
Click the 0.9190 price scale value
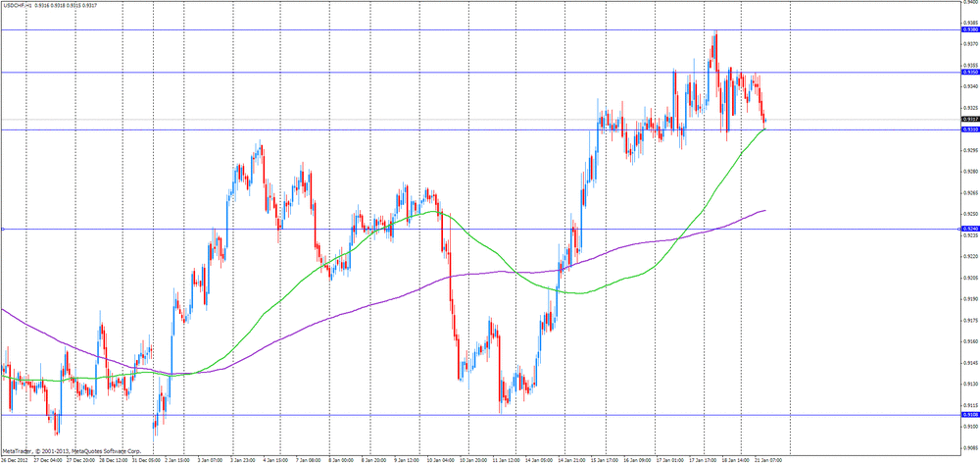[x=971, y=299]
